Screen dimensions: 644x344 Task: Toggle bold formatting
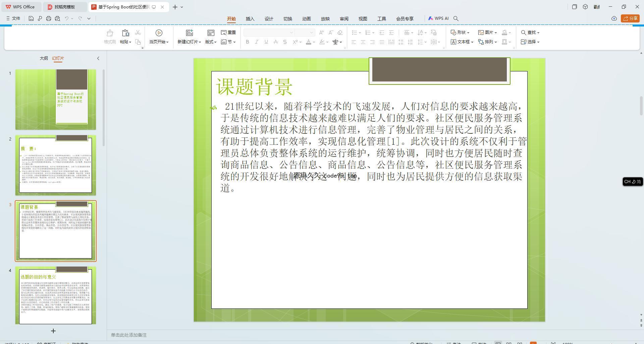click(248, 42)
